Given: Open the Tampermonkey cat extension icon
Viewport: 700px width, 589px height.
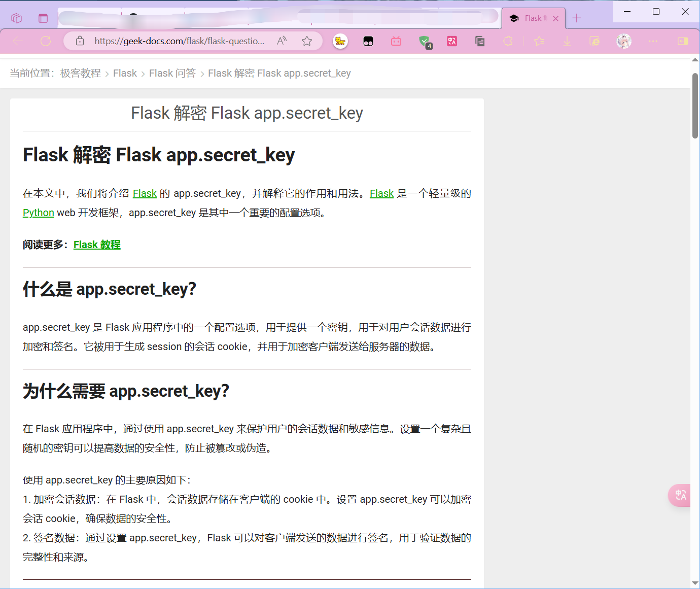Looking at the screenshot, I should tap(340, 41).
